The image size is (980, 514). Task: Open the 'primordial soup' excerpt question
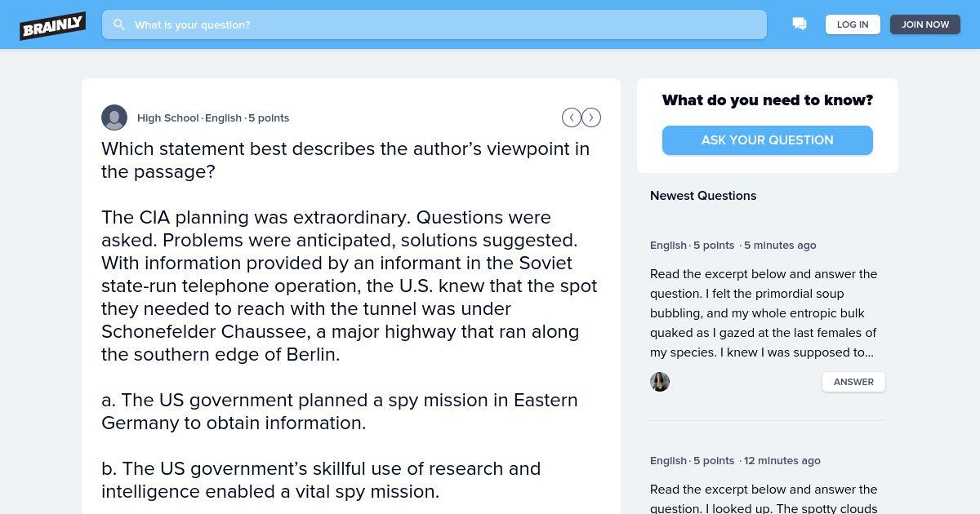point(764,313)
